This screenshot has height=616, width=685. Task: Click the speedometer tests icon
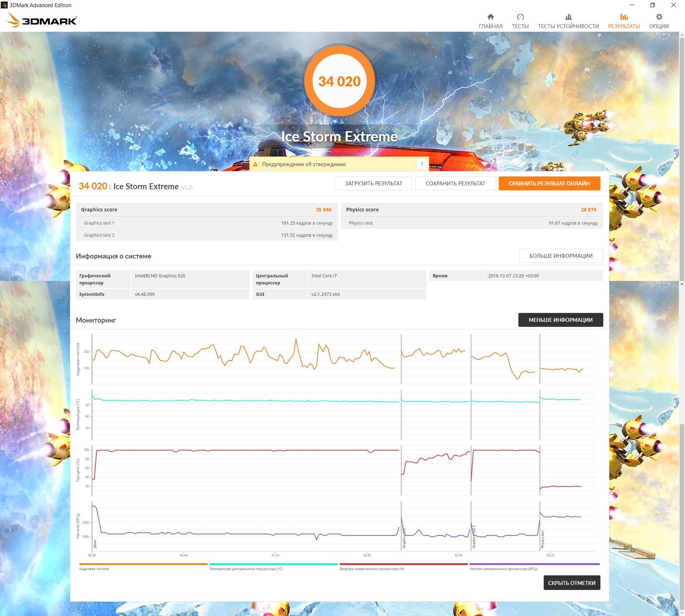[x=520, y=17]
